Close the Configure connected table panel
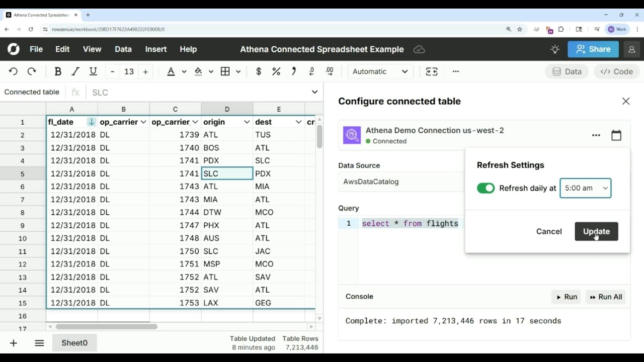The height and width of the screenshot is (362, 644). [x=626, y=101]
